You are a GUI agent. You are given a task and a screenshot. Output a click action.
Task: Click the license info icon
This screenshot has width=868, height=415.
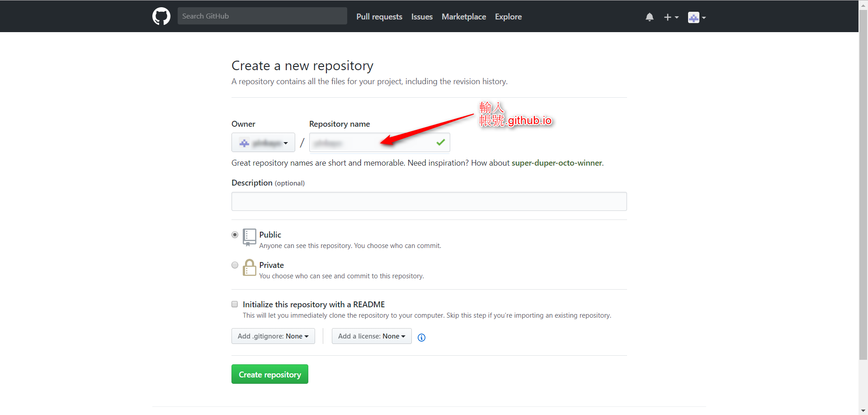pyautogui.click(x=421, y=337)
